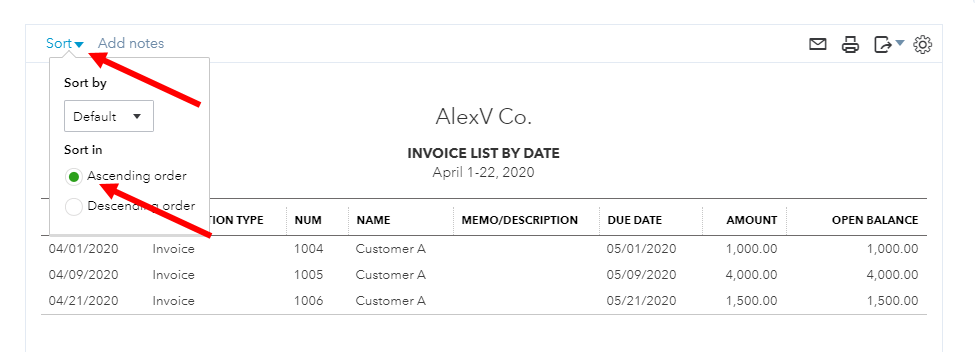This screenshot has width=975, height=363.
Task: Open the 04/21/2020 invoice date cell
Action: [x=83, y=301]
